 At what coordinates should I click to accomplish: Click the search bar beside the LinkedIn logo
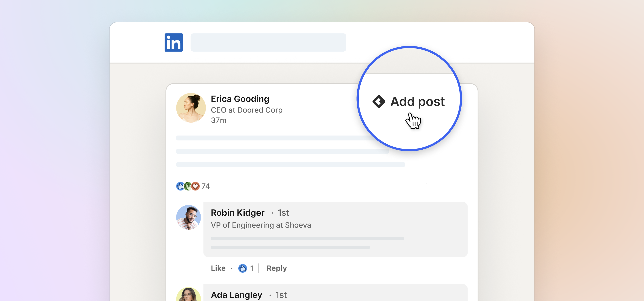(268, 42)
